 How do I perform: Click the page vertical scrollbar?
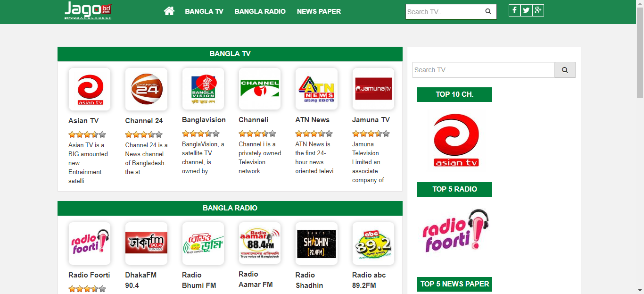point(640,147)
